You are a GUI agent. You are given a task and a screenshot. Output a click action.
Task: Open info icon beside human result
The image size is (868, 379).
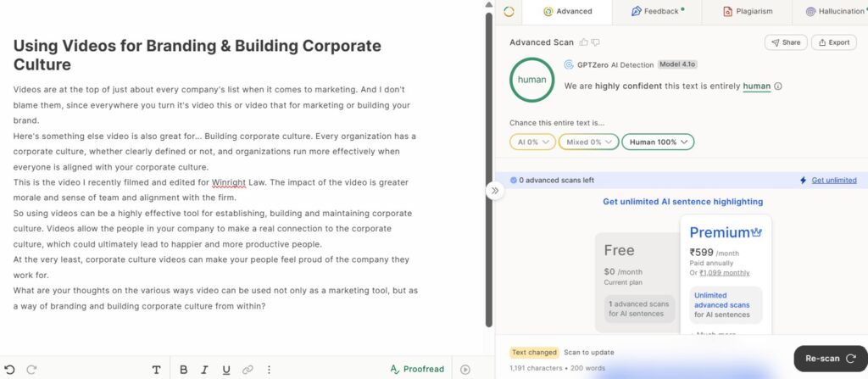(x=778, y=86)
